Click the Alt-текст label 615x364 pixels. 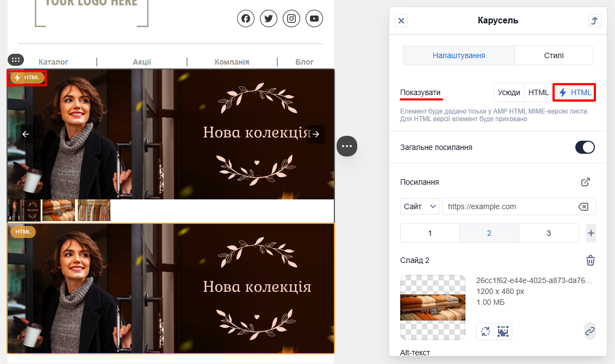[x=415, y=353]
